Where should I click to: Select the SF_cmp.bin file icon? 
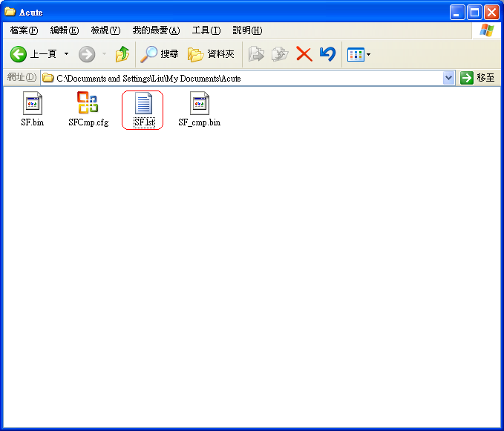tap(200, 103)
